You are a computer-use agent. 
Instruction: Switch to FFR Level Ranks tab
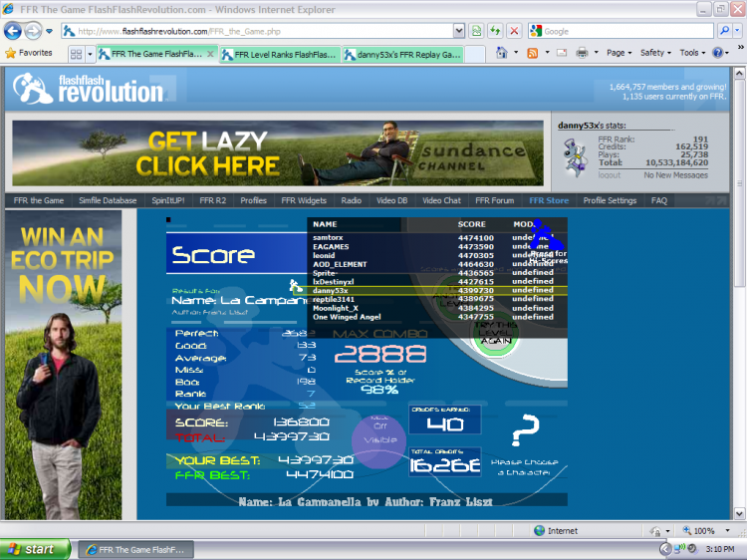click(x=281, y=55)
